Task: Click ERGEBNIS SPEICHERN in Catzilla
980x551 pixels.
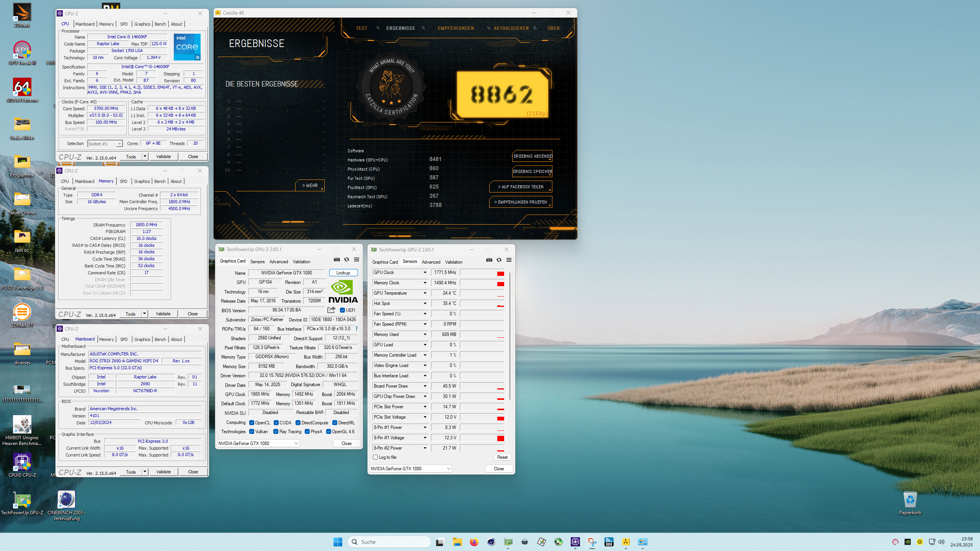Action: pyautogui.click(x=532, y=171)
